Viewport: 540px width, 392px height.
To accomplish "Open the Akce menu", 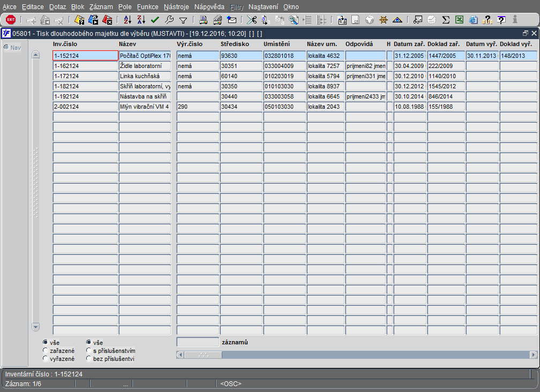I will pyautogui.click(x=9, y=7).
